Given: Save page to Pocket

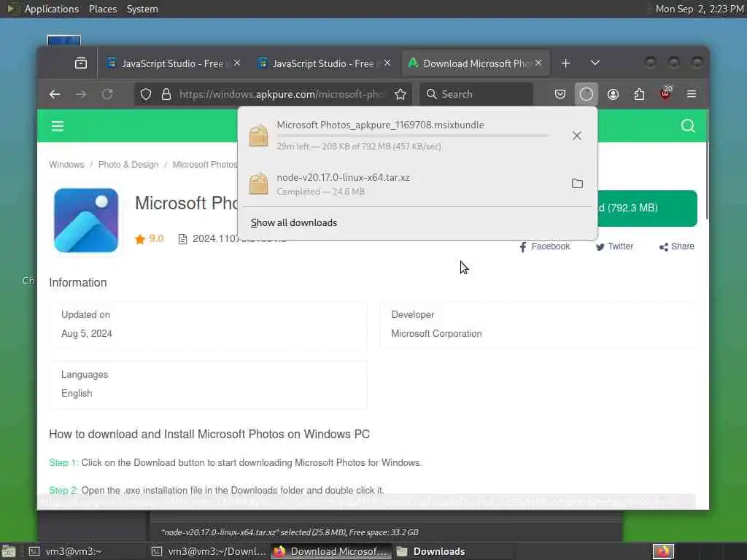Looking at the screenshot, I should click(560, 94).
